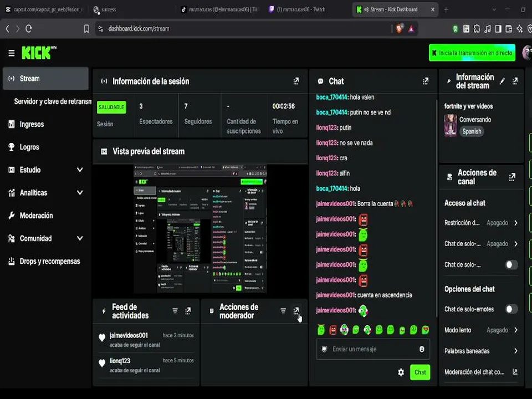Open Chat de solo-... Apagado setting chevron
Image resolution: width=532 pixels, height=399 pixels.
coord(516,244)
